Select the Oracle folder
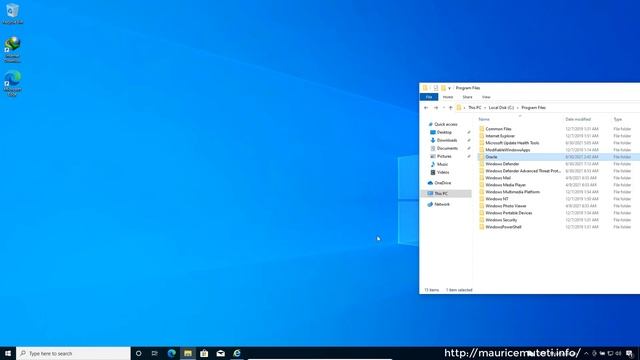This screenshot has height=360, width=640. [491, 157]
